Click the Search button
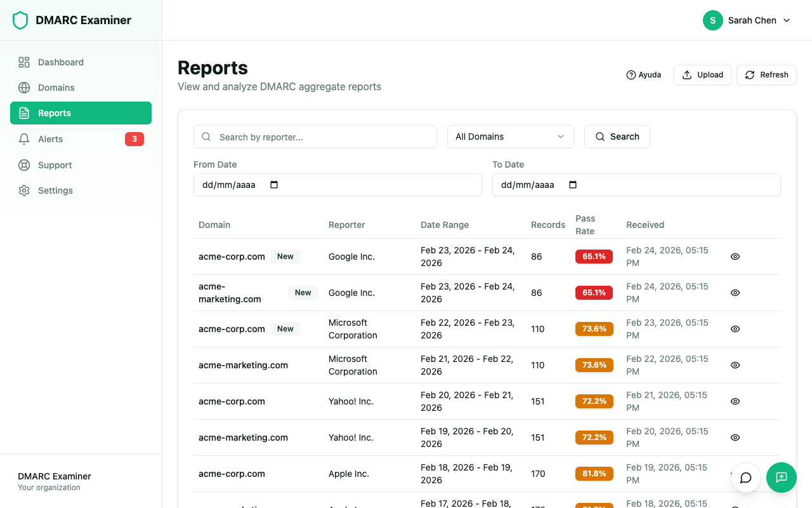This screenshot has width=812, height=508. coord(617,137)
